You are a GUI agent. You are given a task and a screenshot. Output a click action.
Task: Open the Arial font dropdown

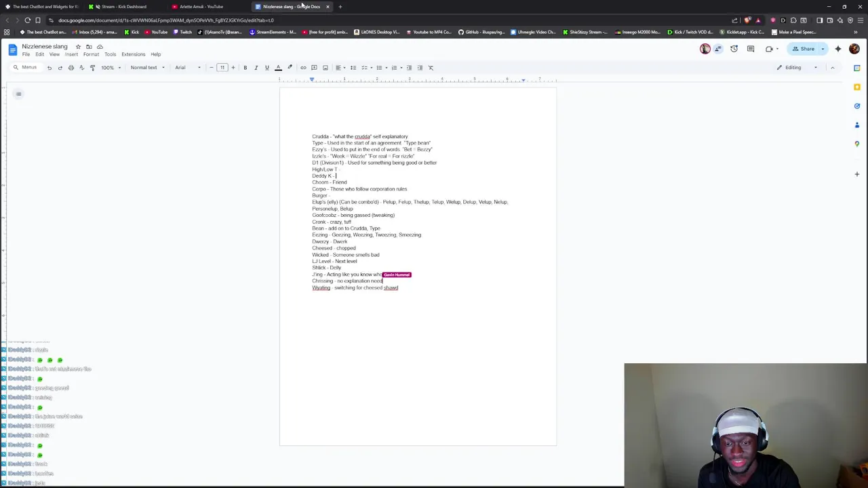pyautogui.click(x=188, y=68)
